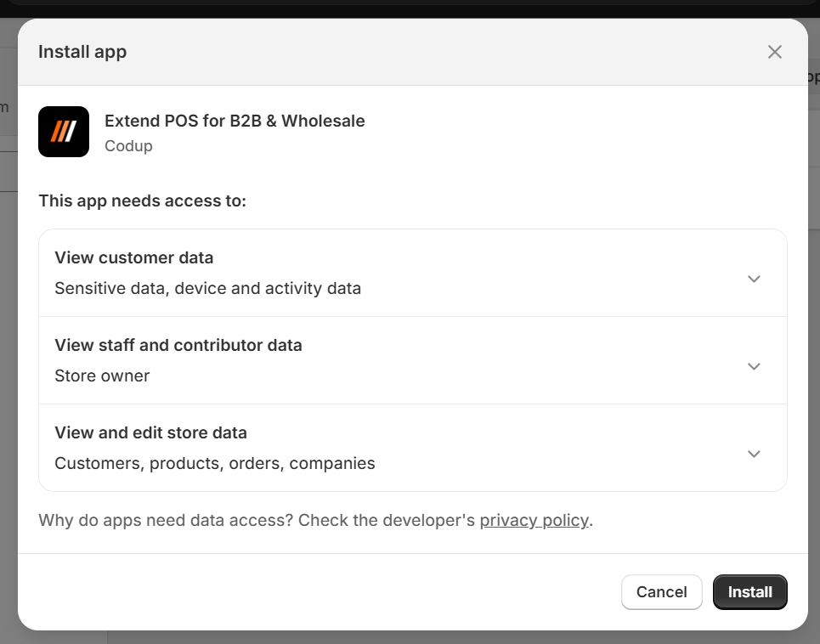Select the View and edit store data heading

(150, 432)
